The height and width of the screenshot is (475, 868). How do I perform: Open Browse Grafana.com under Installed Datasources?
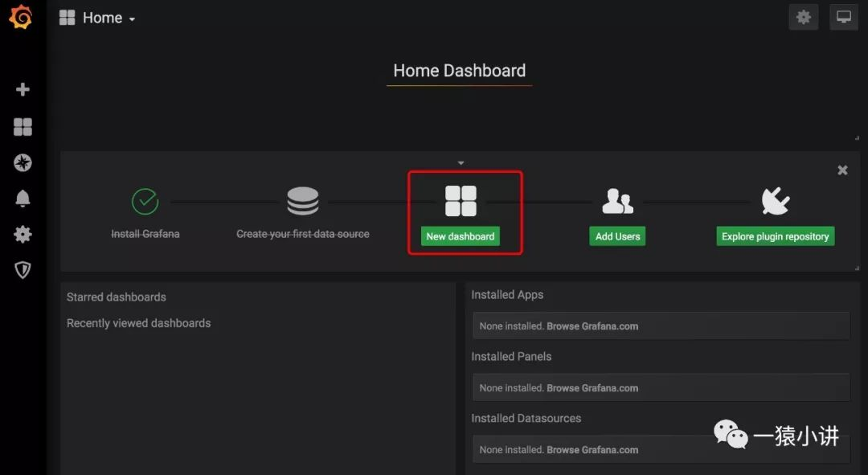click(x=592, y=450)
